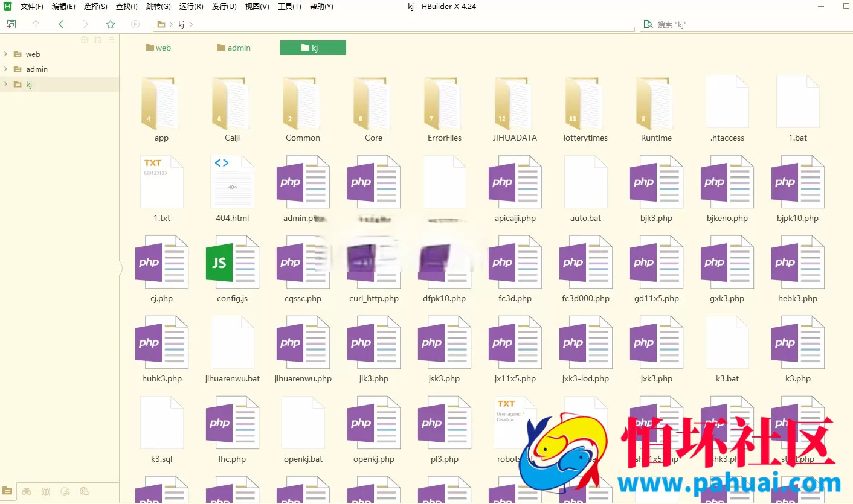The height and width of the screenshot is (504, 853).
Task: Select the 1.txt text file icon
Action: point(161,182)
